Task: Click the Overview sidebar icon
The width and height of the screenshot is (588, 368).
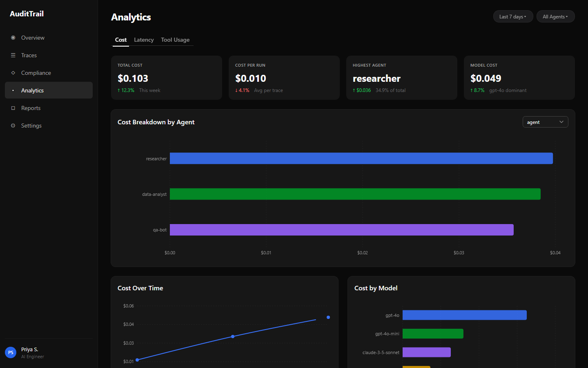Action: (13, 38)
